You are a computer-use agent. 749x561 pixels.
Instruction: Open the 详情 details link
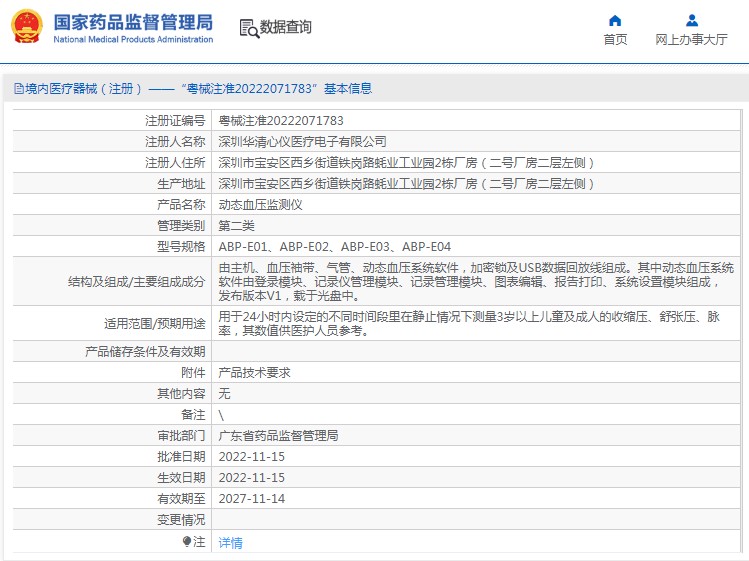[230, 542]
